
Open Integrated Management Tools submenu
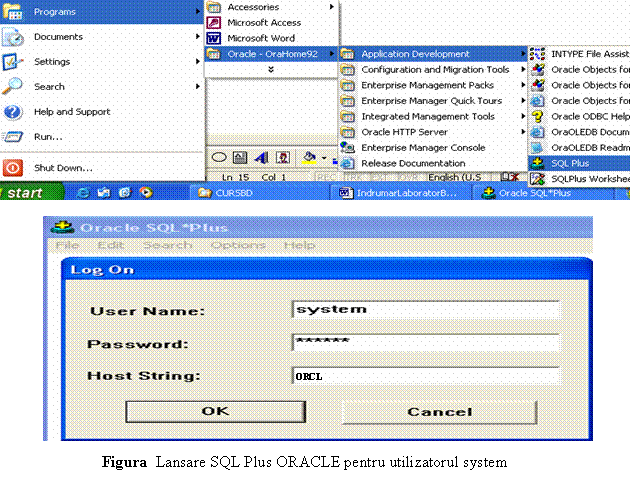click(x=433, y=116)
